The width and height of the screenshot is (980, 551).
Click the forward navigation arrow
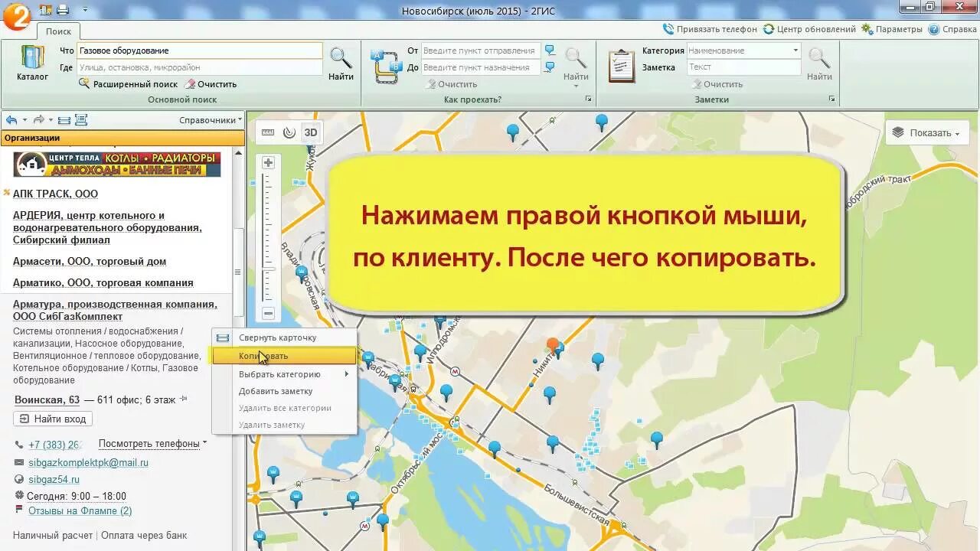pyautogui.click(x=38, y=120)
